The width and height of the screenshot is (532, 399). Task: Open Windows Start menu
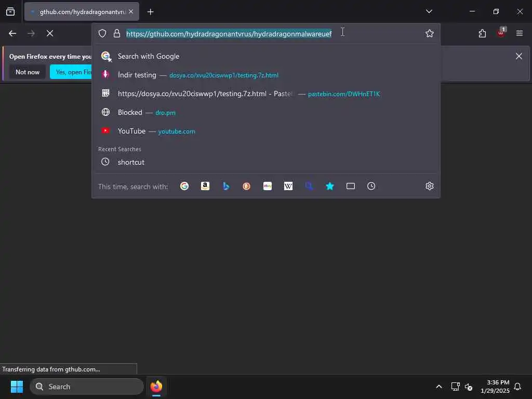click(x=17, y=387)
